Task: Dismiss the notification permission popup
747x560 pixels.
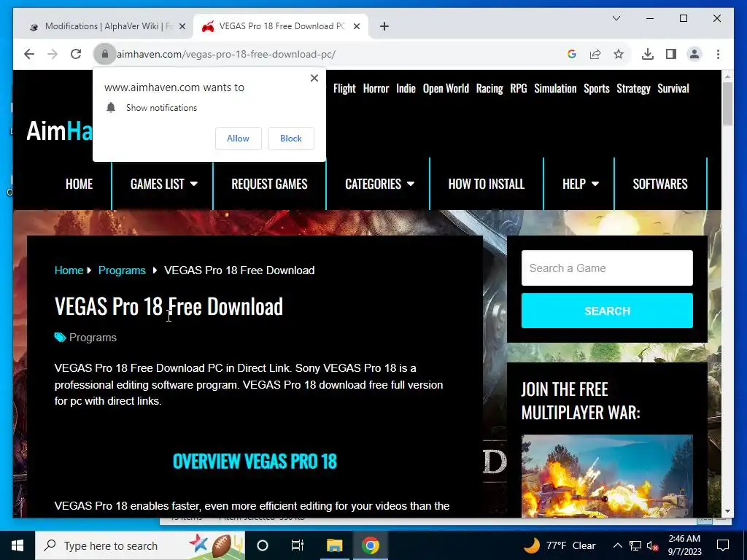Action: pyautogui.click(x=314, y=78)
